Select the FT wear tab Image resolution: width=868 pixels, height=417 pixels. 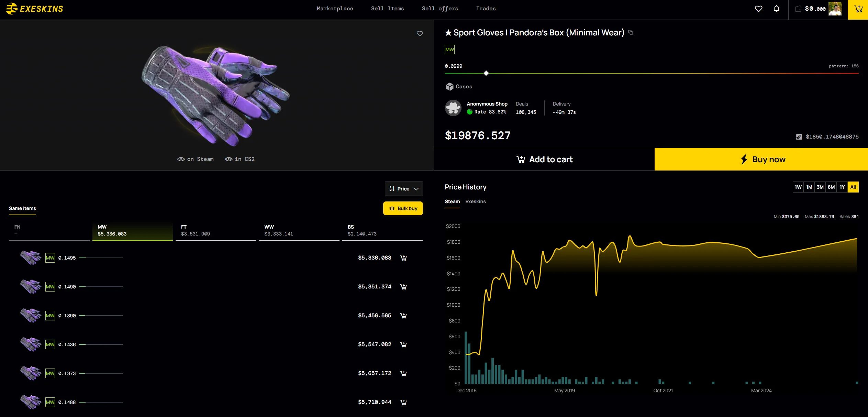point(216,231)
